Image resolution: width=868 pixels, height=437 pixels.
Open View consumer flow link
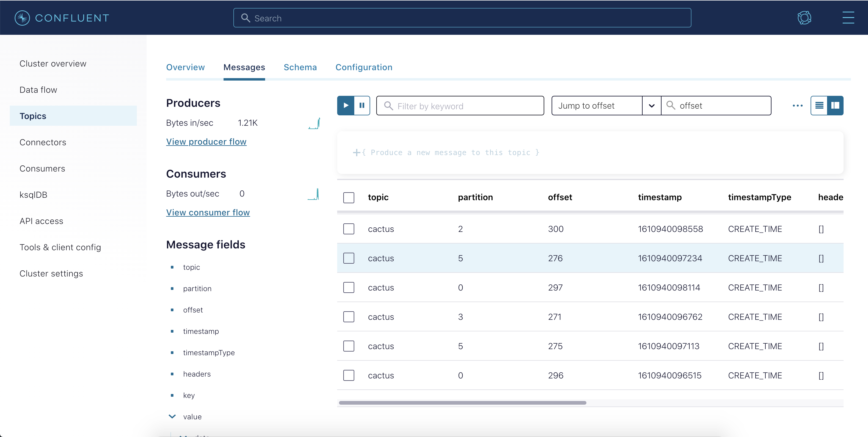point(208,212)
